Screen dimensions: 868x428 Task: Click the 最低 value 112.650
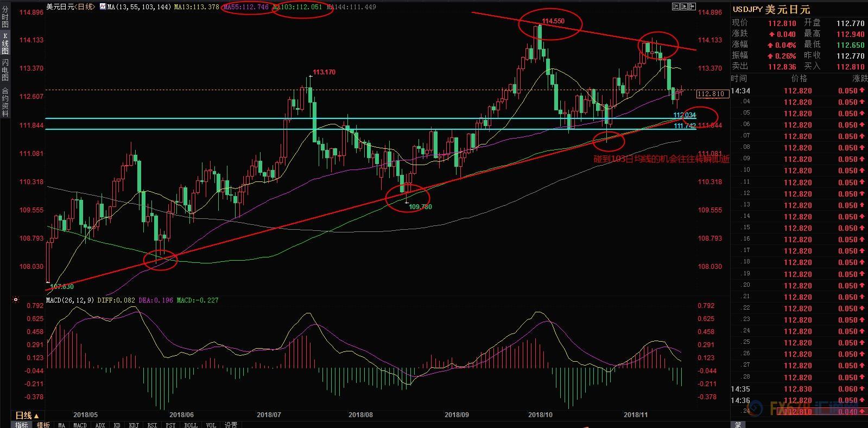[x=850, y=45]
